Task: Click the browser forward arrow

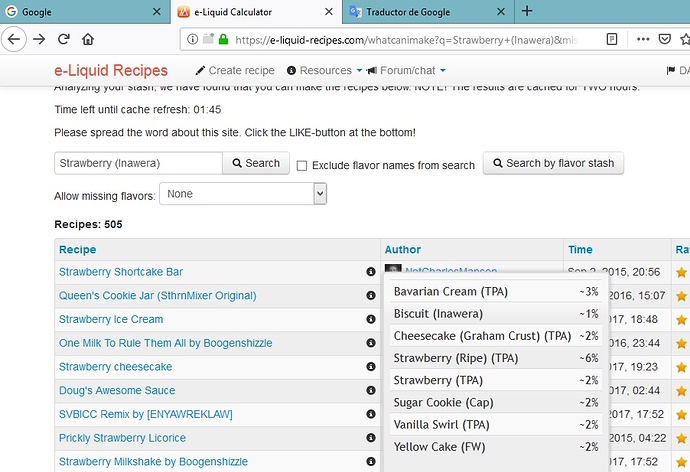Action: pyautogui.click(x=39, y=40)
